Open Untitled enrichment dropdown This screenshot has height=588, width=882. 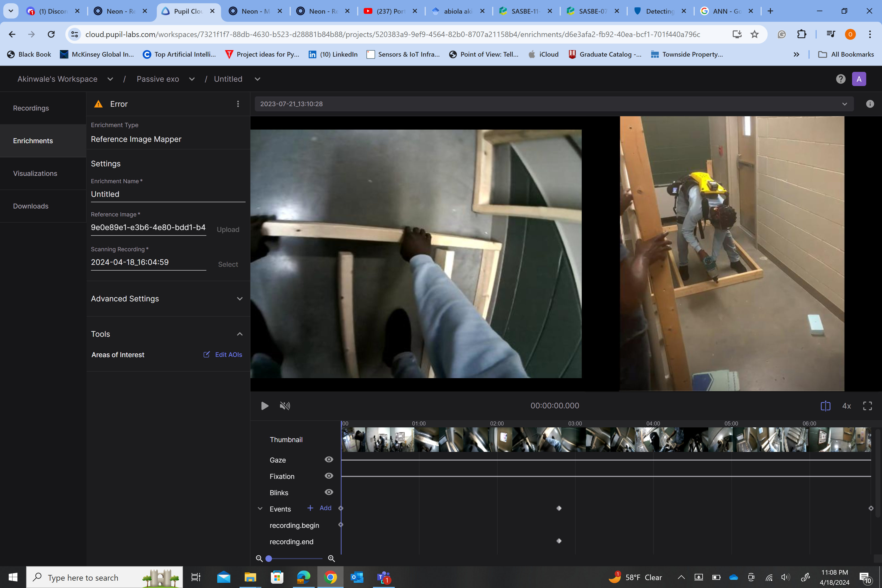point(257,79)
